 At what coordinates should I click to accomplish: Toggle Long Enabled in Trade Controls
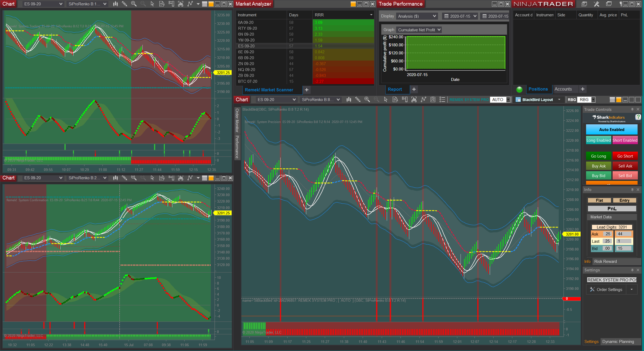[x=598, y=140]
